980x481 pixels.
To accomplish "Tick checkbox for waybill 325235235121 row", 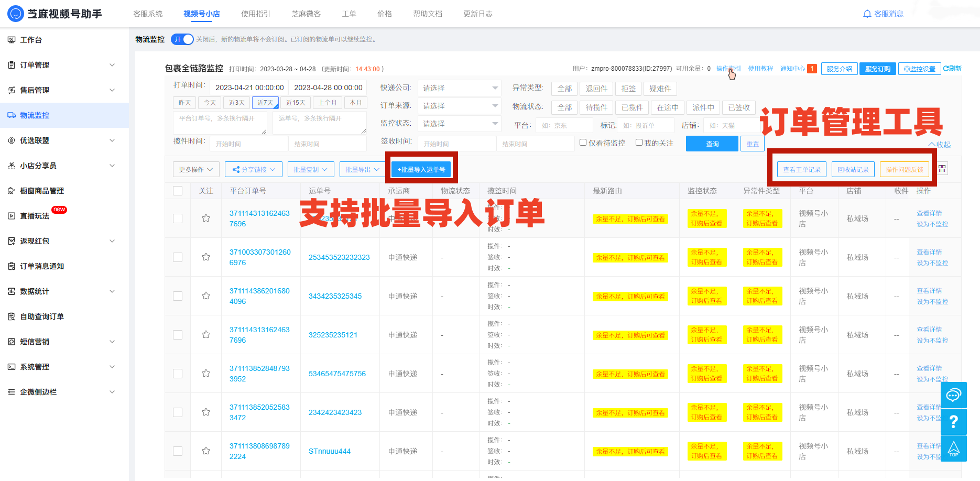I will click(x=178, y=335).
